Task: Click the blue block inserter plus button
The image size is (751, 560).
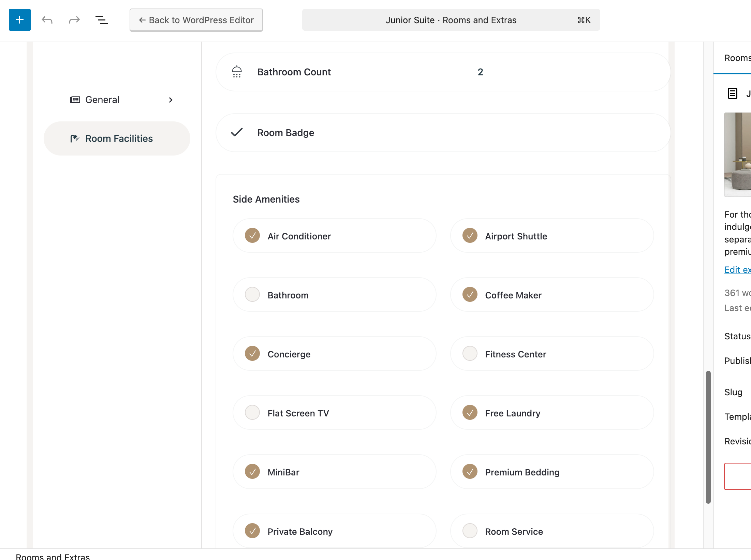Action: [19, 20]
